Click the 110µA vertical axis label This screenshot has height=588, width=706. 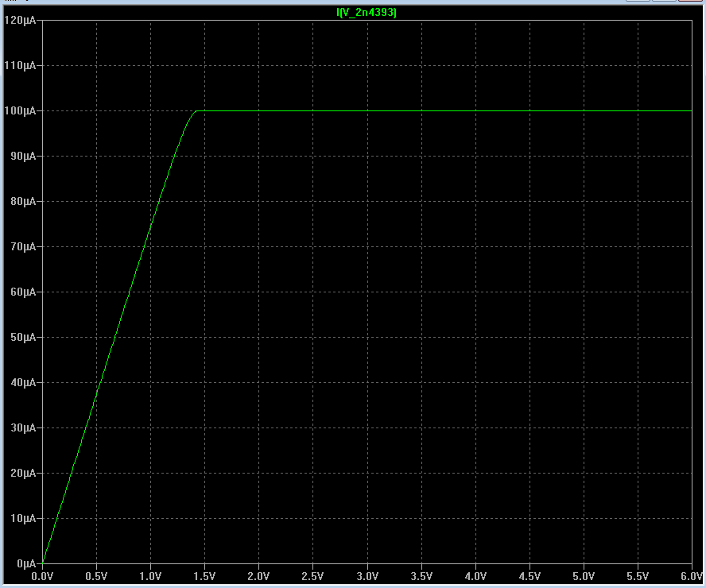coord(20,65)
